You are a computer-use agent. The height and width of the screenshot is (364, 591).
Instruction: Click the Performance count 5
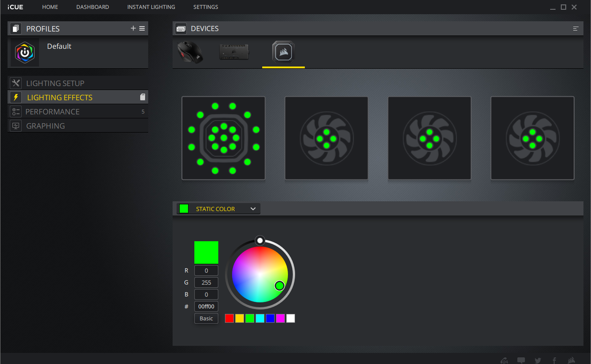click(143, 112)
